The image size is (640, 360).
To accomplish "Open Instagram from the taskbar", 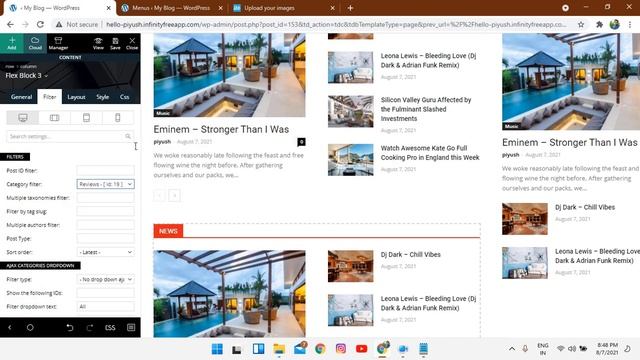I will tap(341, 349).
